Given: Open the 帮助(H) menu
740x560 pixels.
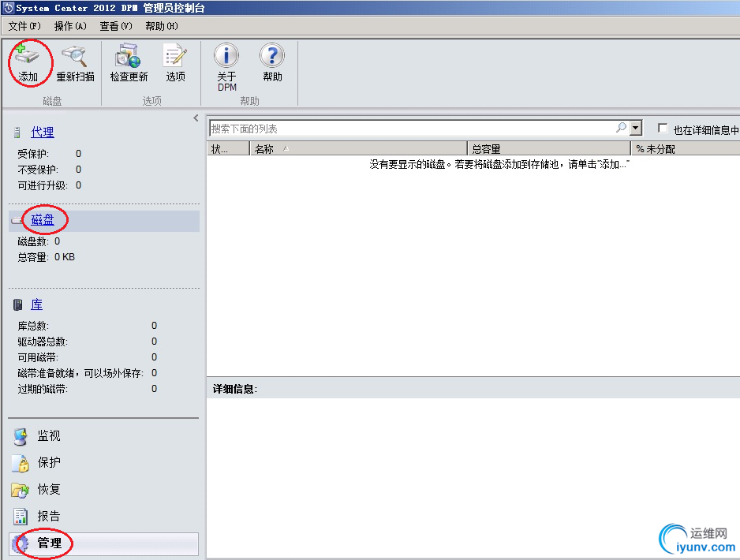Looking at the screenshot, I should click(162, 26).
